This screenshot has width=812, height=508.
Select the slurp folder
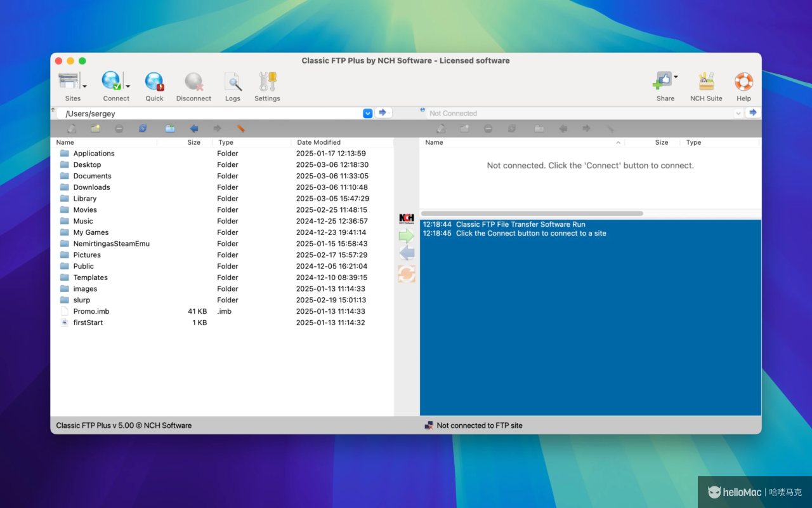pos(222,300)
